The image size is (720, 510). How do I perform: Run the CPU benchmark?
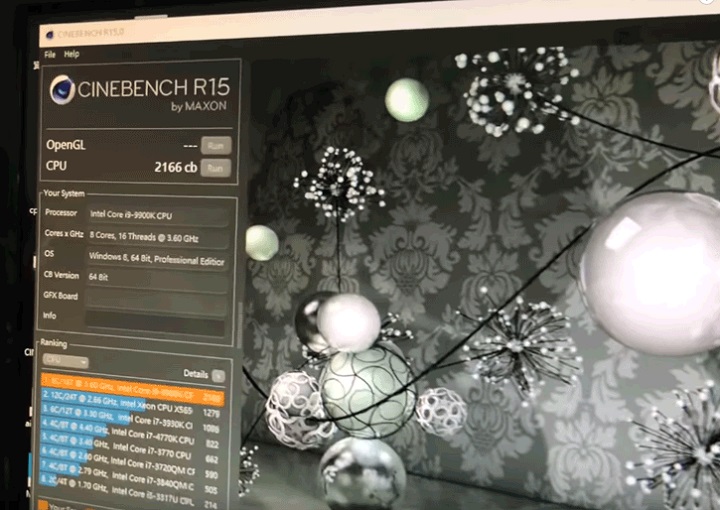216,168
